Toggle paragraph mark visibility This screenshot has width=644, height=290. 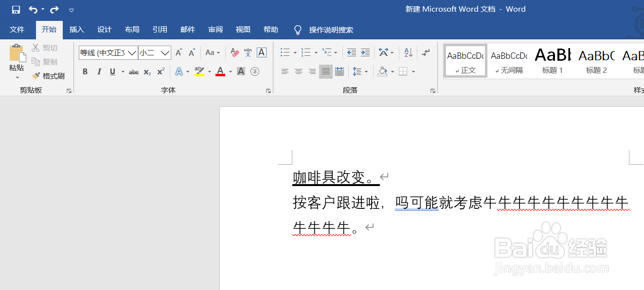tap(427, 52)
